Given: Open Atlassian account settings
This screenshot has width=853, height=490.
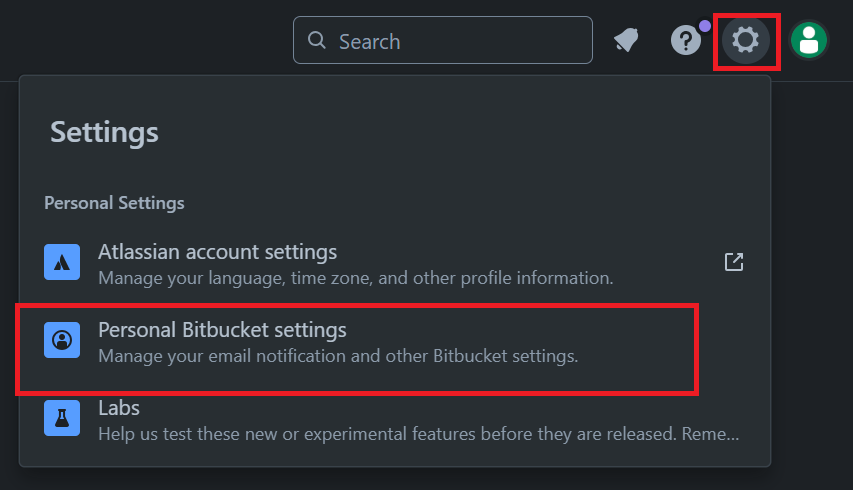Looking at the screenshot, I should coord(217,252).
